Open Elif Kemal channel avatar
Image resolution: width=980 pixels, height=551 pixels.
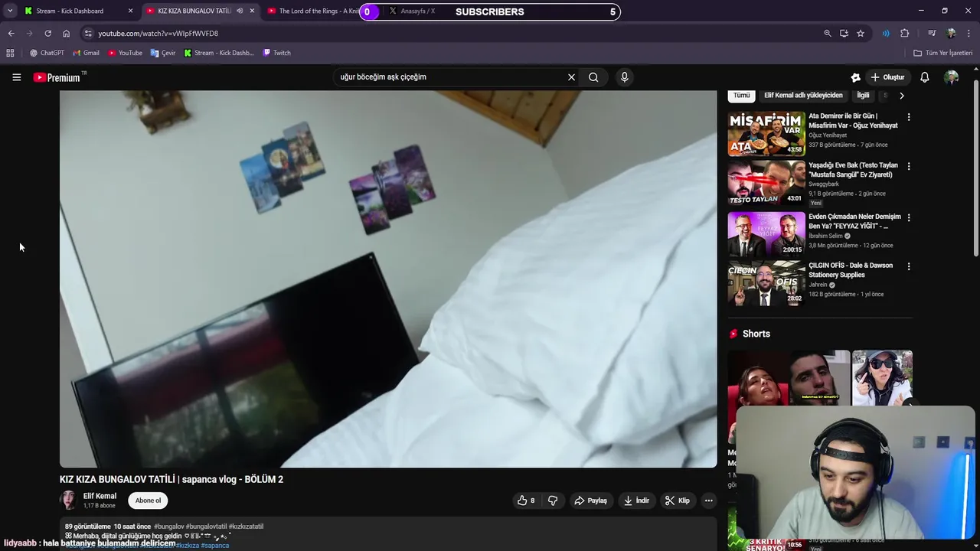[x=69, y=500]
